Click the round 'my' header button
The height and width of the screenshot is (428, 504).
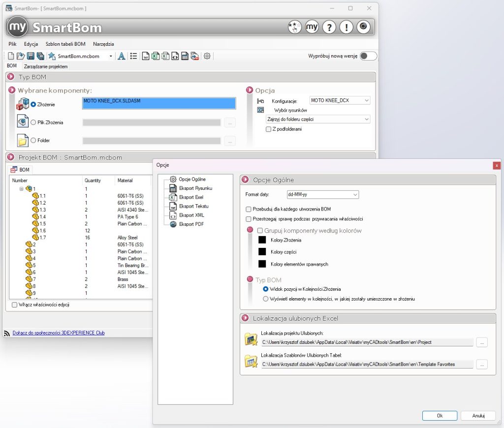(x=312, y=27)
